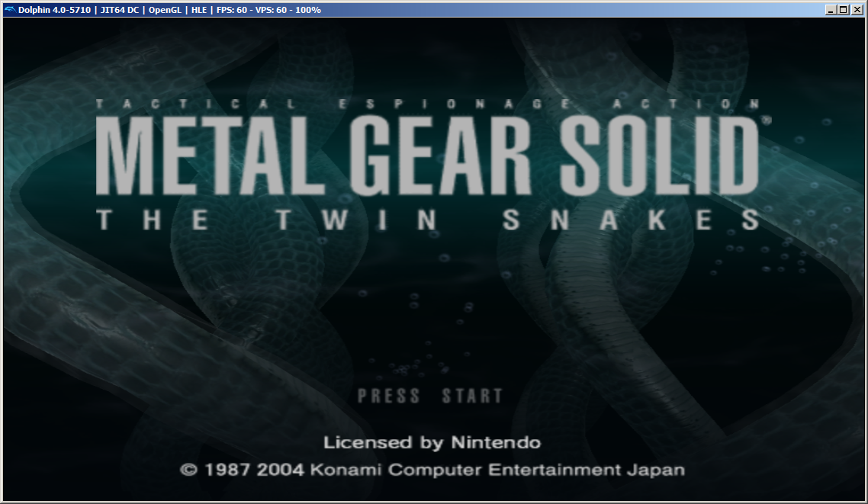Maximize the Dolphin emulator window
The image size is (868, 504).
[843, 10]
